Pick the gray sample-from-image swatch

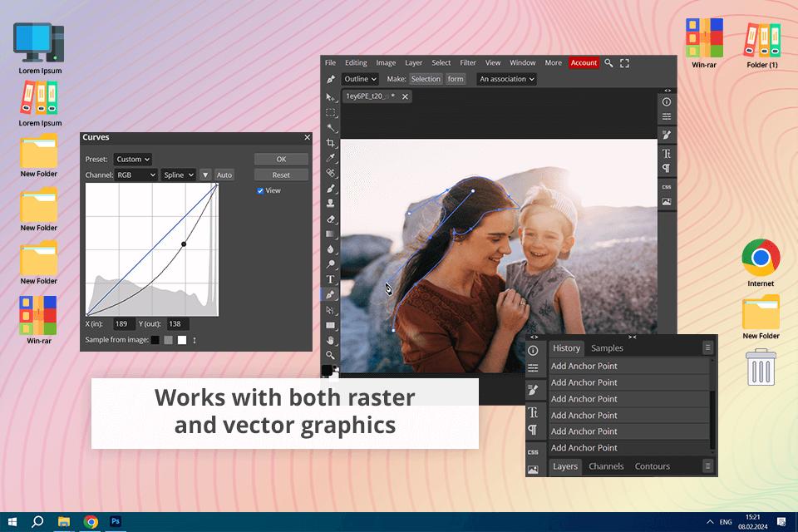click(x=169, y=340)
